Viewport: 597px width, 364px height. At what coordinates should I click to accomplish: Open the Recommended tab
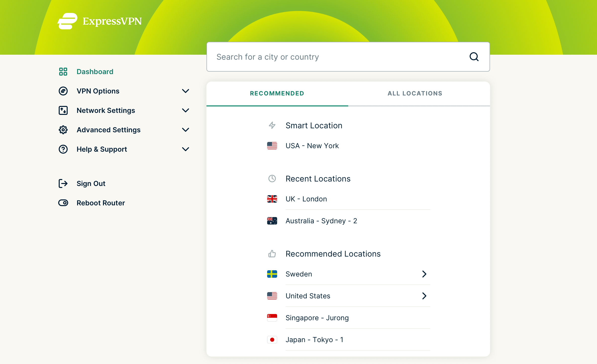277,93
